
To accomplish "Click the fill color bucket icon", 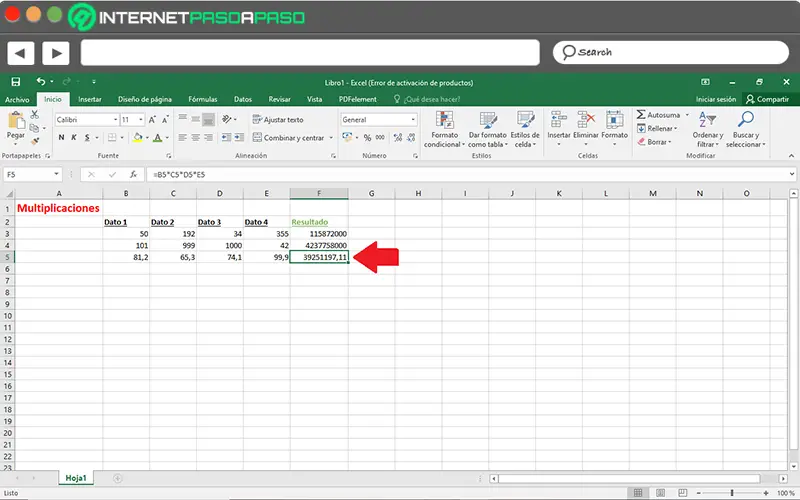I will pos(137,137).
